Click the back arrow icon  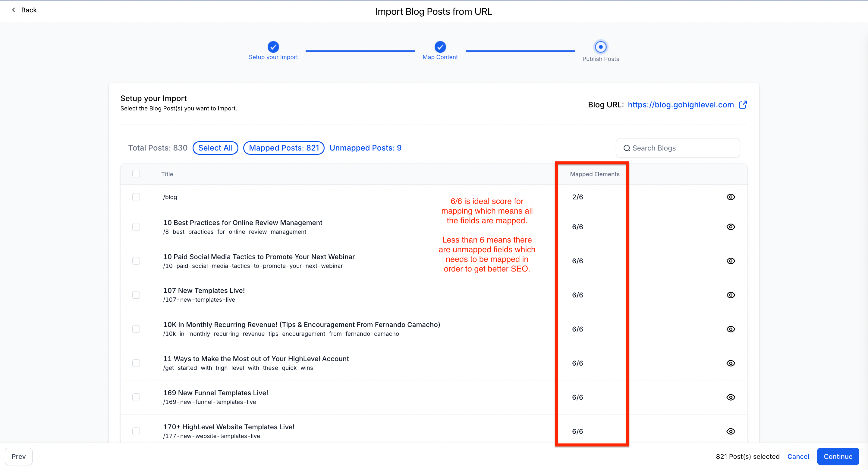coord(14,10)
